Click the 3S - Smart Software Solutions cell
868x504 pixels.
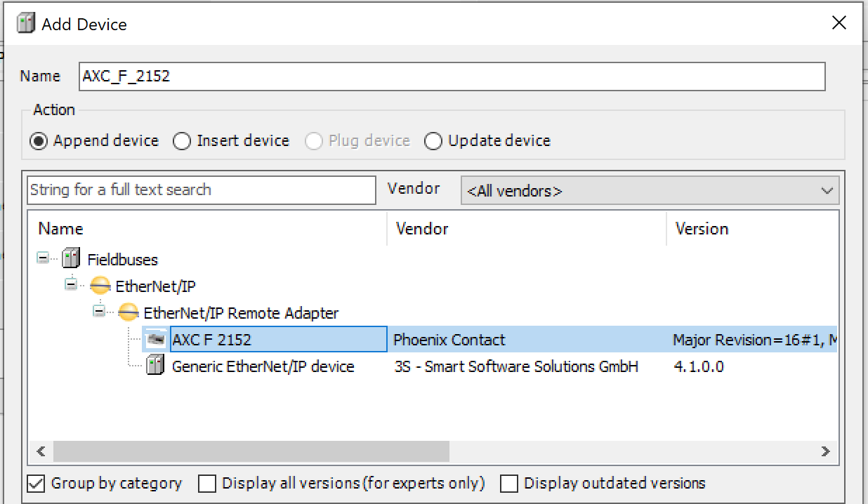tap(516, 366)
